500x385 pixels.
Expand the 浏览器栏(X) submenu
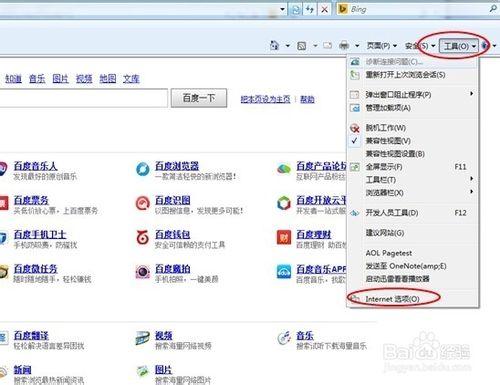(x=413, y=193)
